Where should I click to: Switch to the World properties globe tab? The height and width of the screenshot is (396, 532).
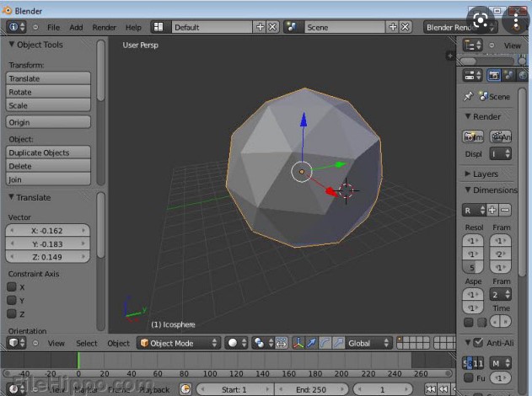pos(523,75)
